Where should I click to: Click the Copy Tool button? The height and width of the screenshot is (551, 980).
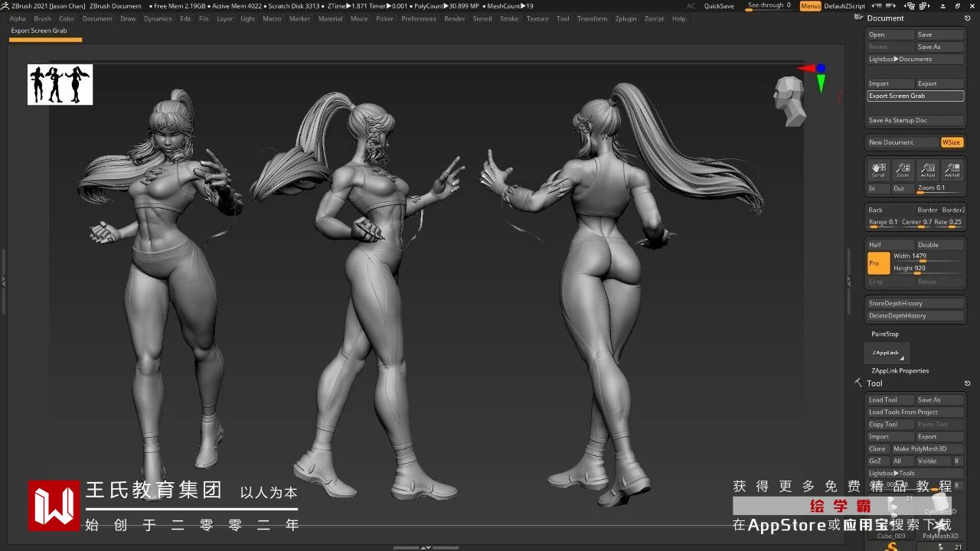click(890, 424)
